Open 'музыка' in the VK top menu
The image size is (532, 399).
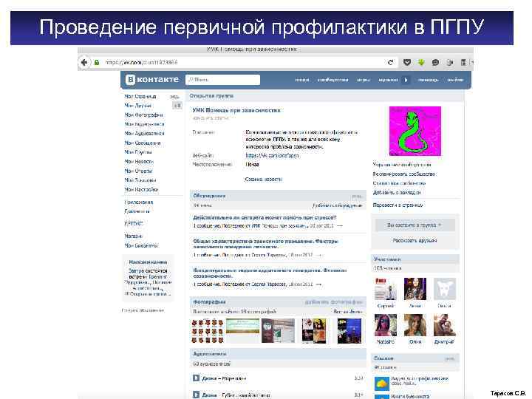click(388, 80)
